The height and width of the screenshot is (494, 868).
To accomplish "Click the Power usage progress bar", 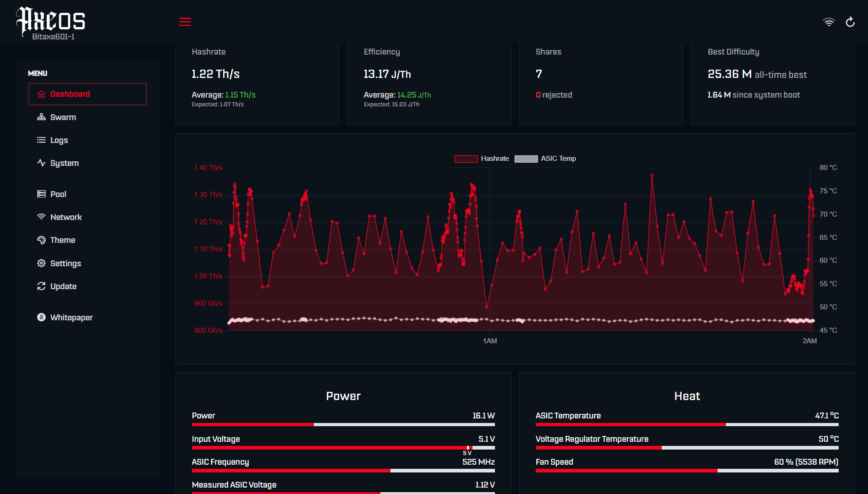I will tap(343, 425).
